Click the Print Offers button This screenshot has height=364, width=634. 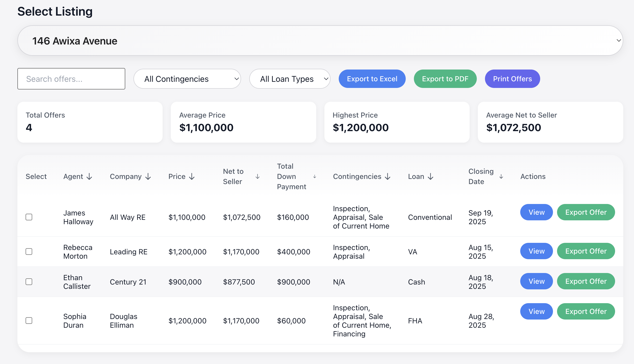tap(512, 79)
